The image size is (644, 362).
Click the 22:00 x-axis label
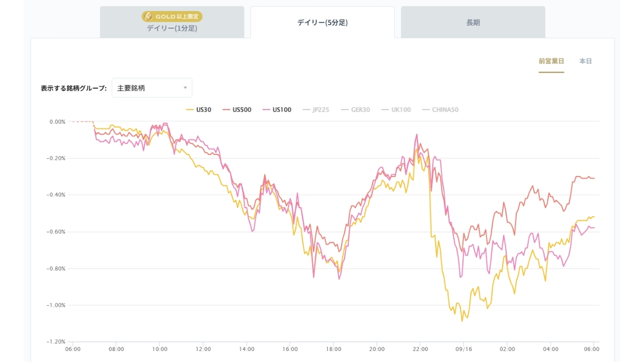coord(420,349)
